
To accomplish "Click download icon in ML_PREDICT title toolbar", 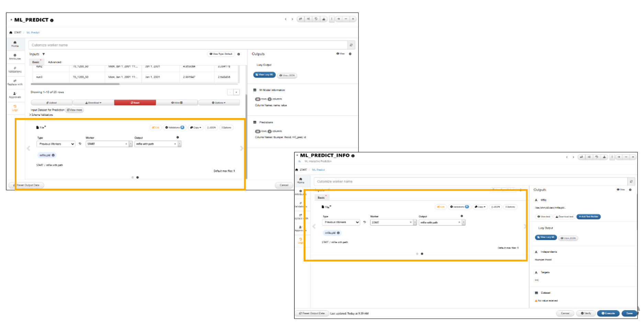I will coord(324,19).
